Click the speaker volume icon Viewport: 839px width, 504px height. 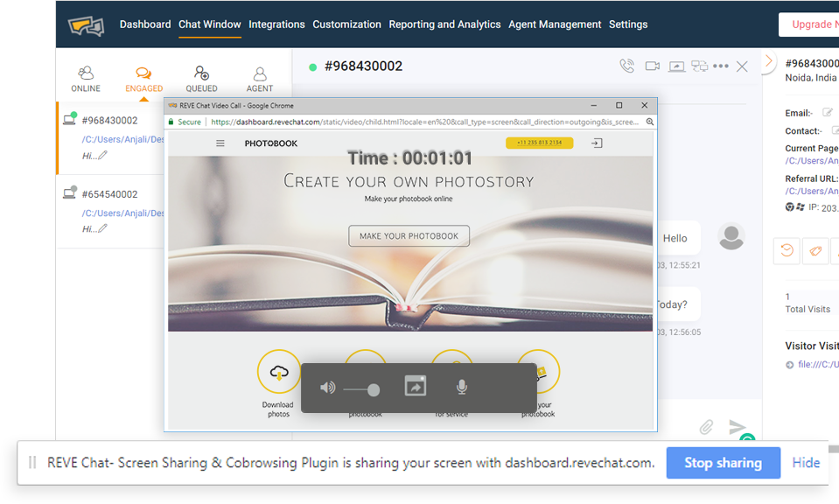coord(327,388)
